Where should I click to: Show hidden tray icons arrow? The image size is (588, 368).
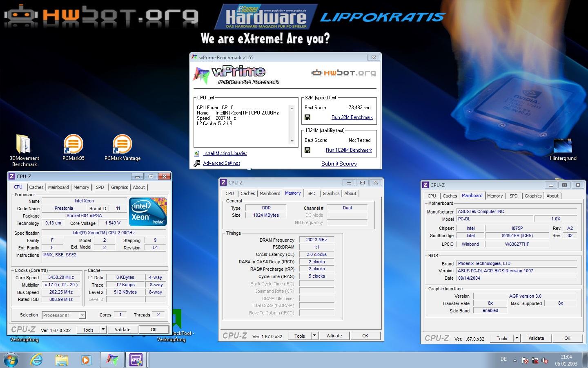pyautogui.click(x=515, y=360)
